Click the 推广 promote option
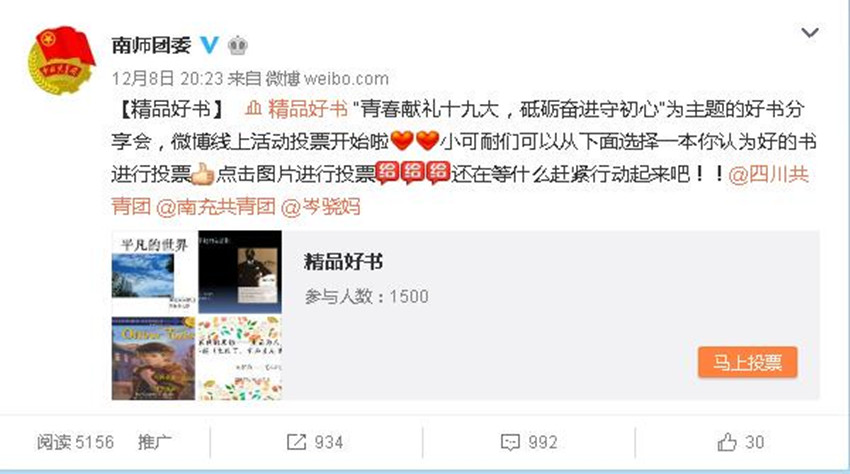 click(154, 443)
